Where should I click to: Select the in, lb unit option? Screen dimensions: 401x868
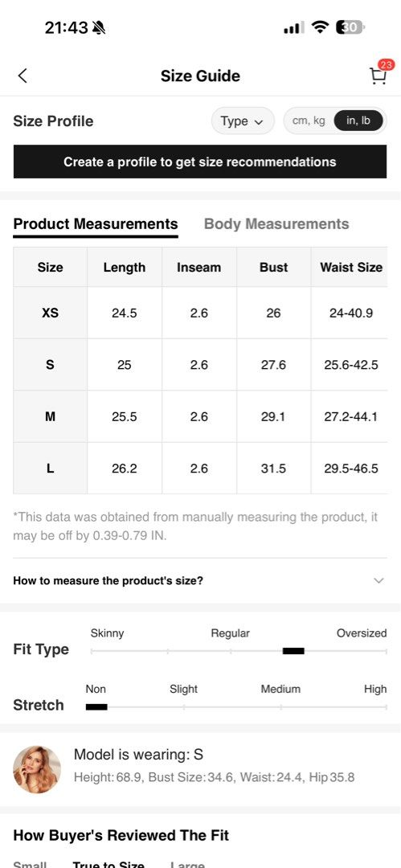coord(358,121)
